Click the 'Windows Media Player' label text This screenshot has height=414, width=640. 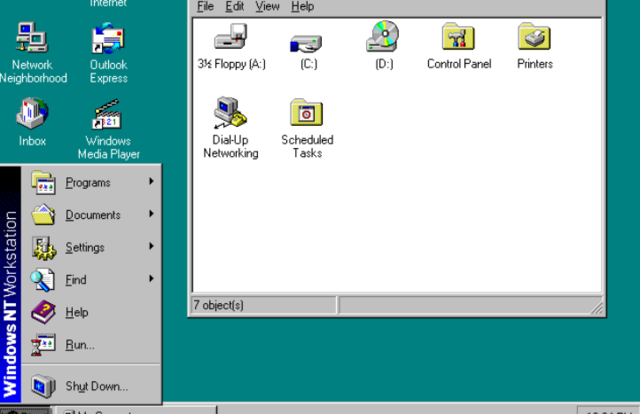[x=109, y=147]
